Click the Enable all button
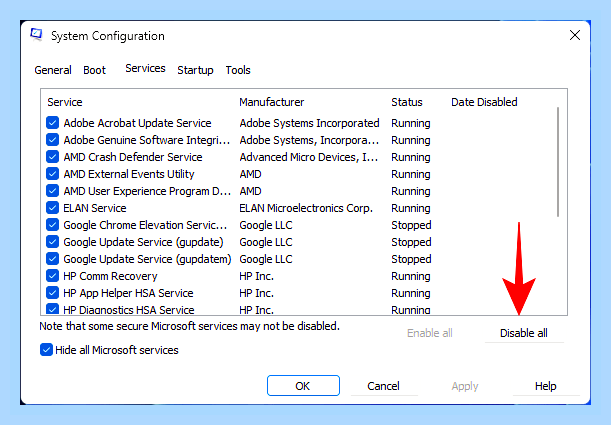The width and height of the screenshot is (611, 425). point(429,333)
